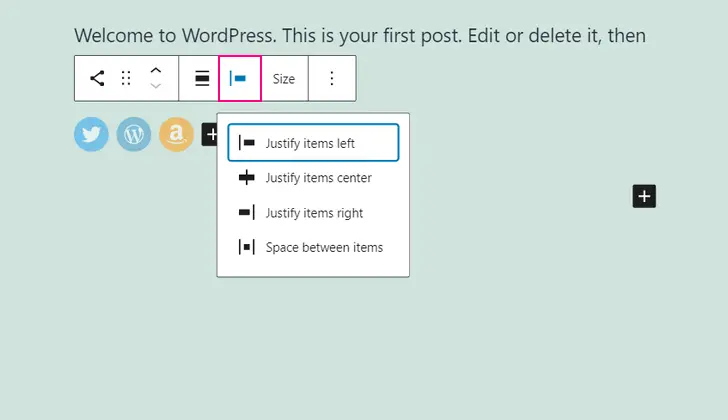Select the WordPress social icon
The height and width of the screenshot is (420, 728).
134,134
